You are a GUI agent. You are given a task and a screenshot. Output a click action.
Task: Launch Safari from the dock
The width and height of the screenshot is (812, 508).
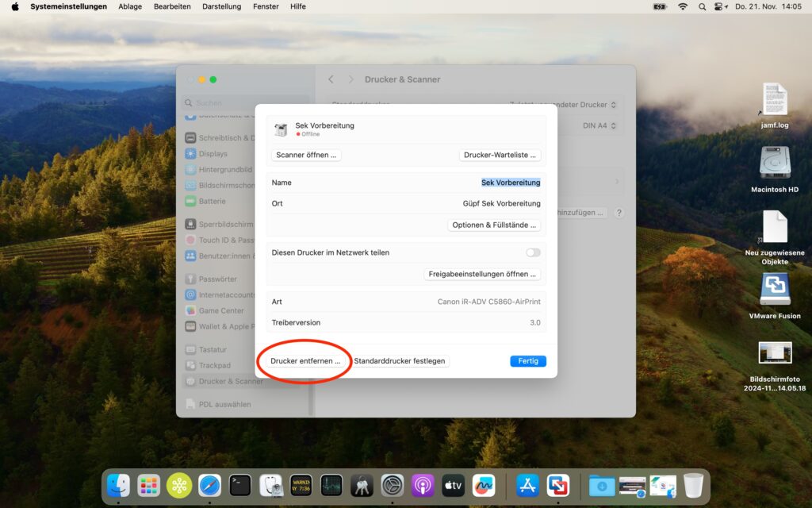[x=209, y=485]
